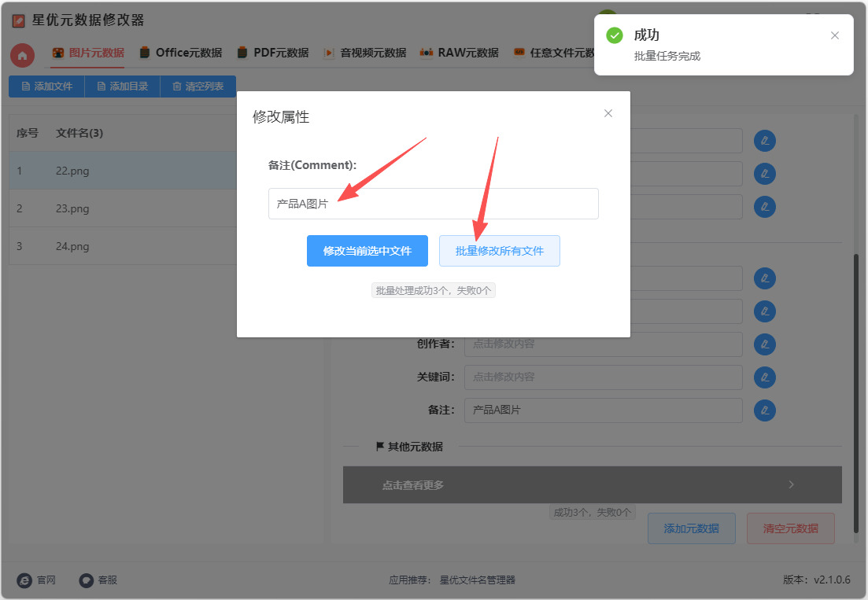Click the 添加目录 button
The width and height of the screenshot is (868, 600).
click(x=122, y=87)
